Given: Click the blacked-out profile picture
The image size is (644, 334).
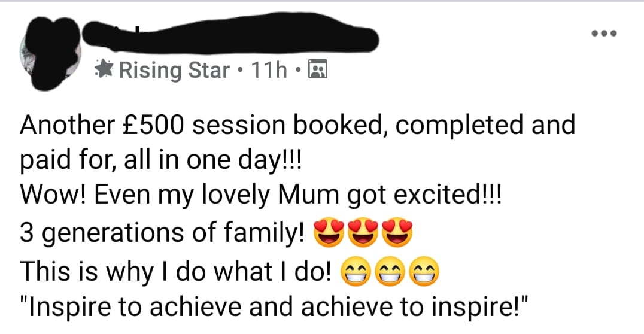Looking at the screenshot, I should tap(50, 53).
